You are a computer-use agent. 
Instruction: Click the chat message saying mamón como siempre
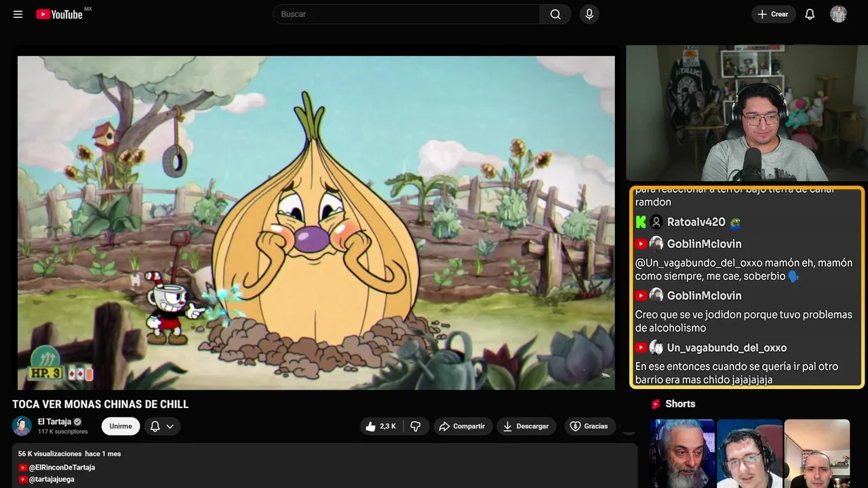point(744,269)
